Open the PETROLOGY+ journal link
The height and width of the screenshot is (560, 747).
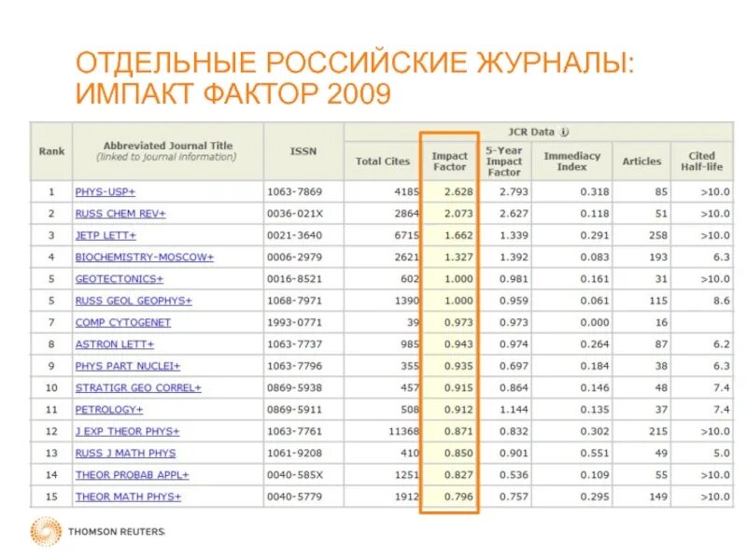click(109, 410)
